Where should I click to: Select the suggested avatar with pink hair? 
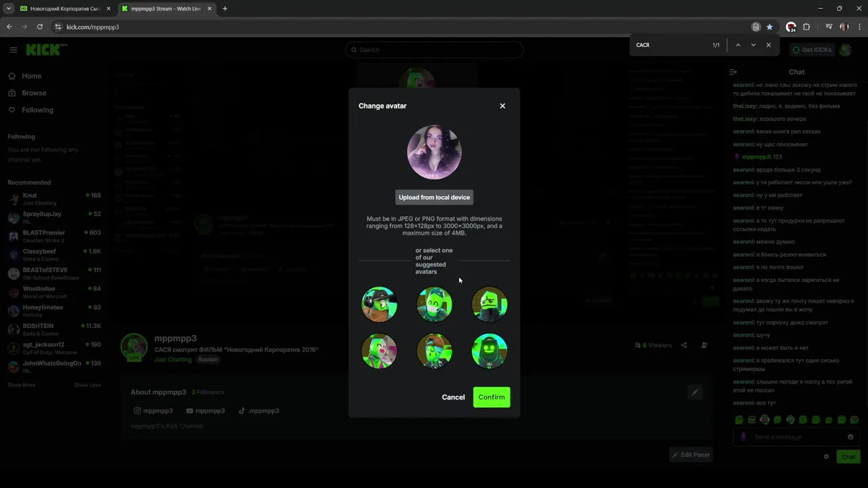[379, 351]
